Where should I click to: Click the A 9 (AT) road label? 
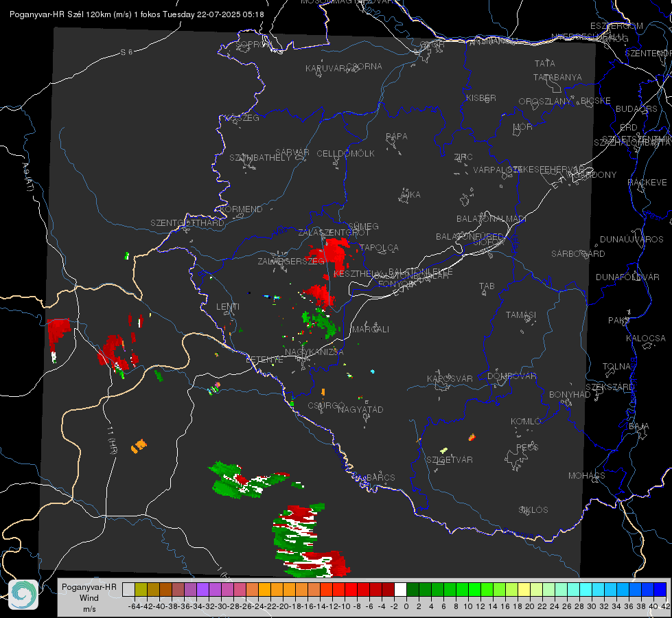point(28,177)
